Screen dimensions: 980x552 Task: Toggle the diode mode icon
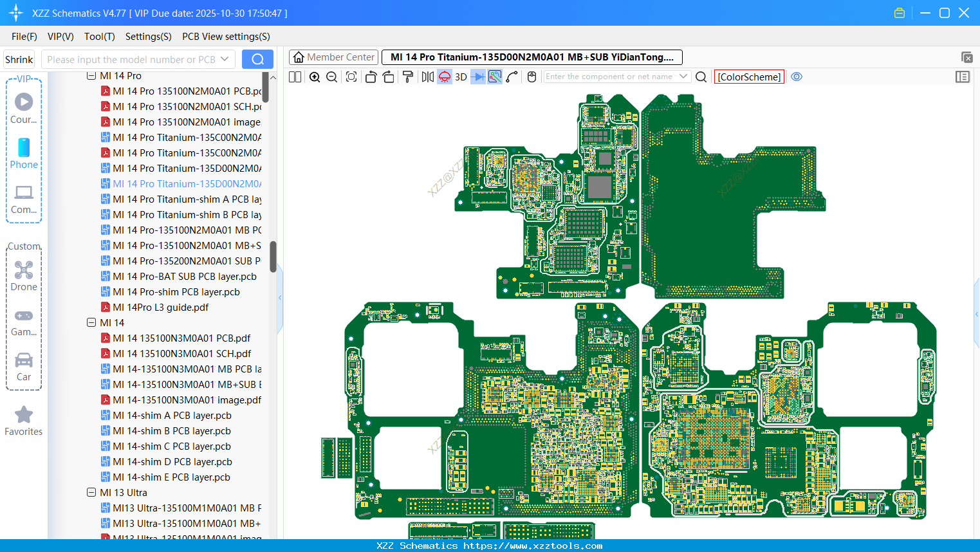(478, 77)
